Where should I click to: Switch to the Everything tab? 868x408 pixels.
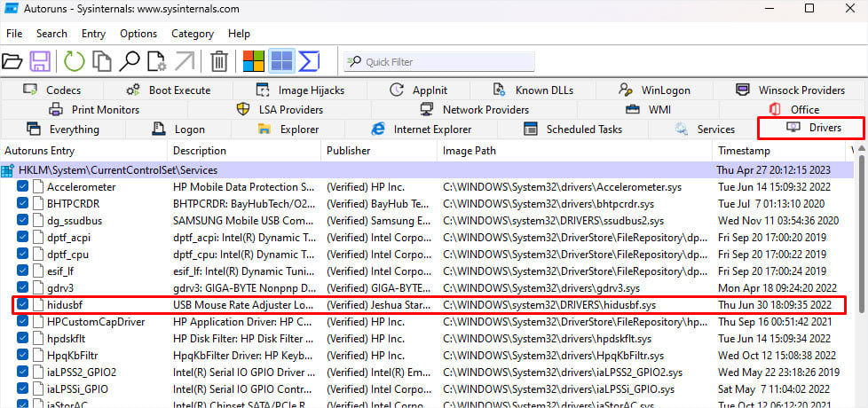coord(63,129)
